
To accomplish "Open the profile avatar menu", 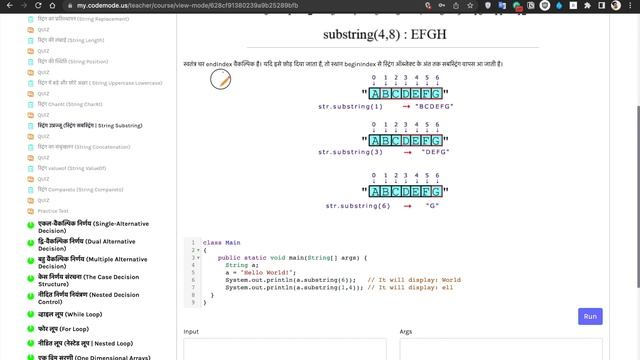I will point(616,6).
